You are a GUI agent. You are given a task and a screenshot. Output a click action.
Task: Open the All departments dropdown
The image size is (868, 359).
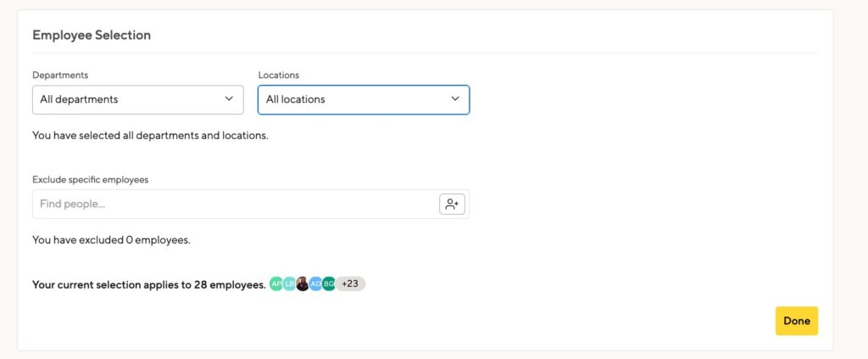point(138,100)
